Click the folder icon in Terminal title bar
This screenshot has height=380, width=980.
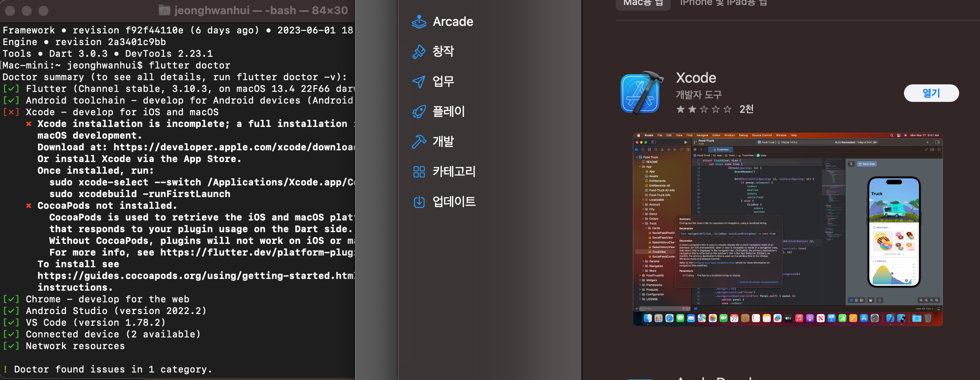[x=165, y=10]
